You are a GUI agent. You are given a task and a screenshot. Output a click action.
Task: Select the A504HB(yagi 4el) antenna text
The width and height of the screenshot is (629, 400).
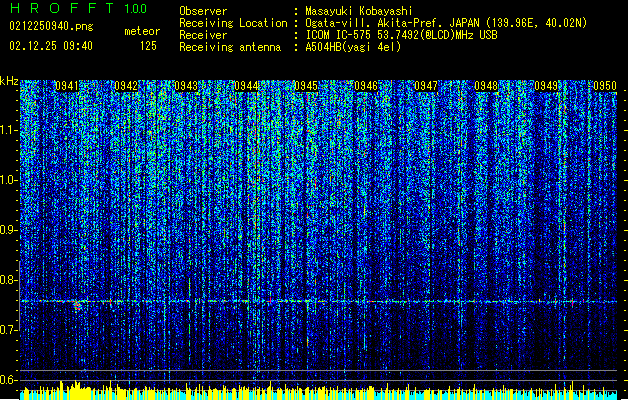coord(353,47)
